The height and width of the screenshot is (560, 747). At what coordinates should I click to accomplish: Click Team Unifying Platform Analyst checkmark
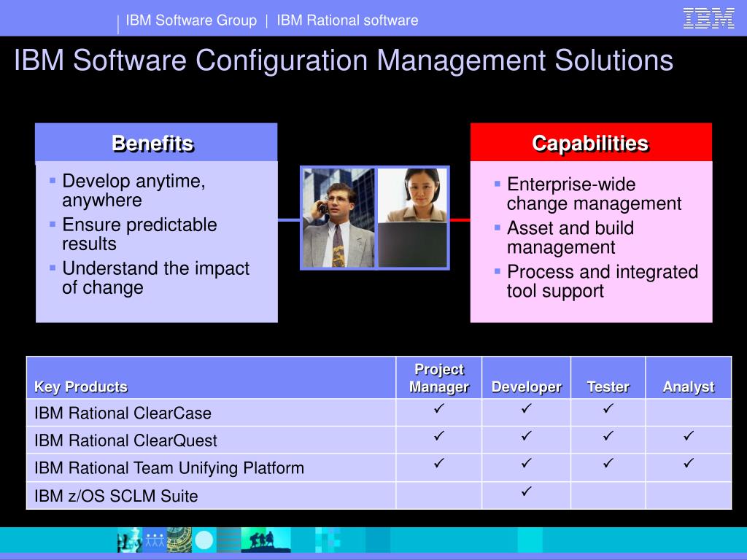[689, 463]
